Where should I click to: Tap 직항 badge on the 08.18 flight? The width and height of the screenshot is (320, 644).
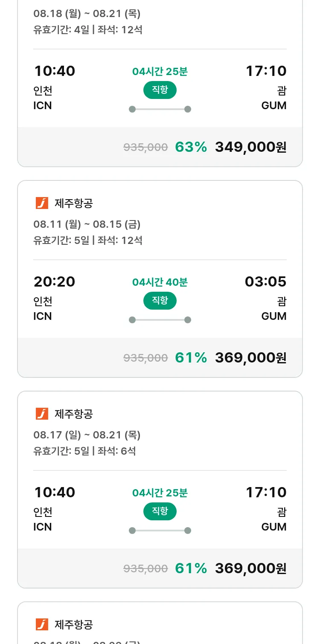[x=160, y=90]
